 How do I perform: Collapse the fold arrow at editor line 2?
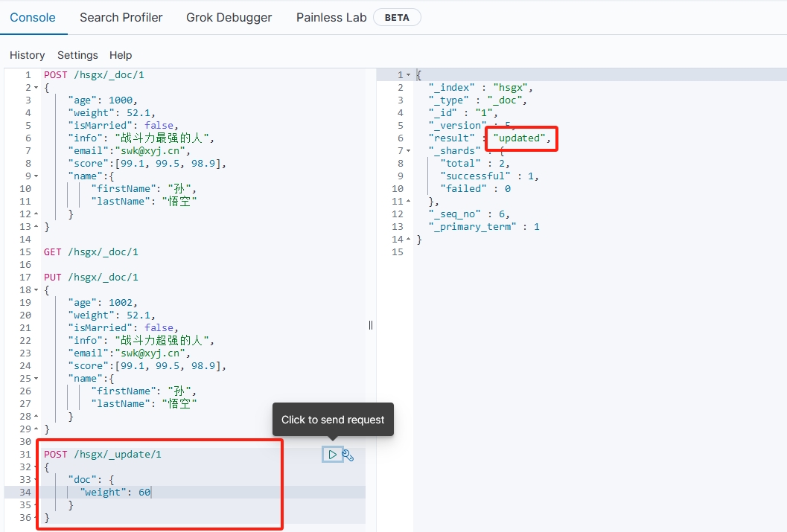pyautogui.click(x=36, y=88)
